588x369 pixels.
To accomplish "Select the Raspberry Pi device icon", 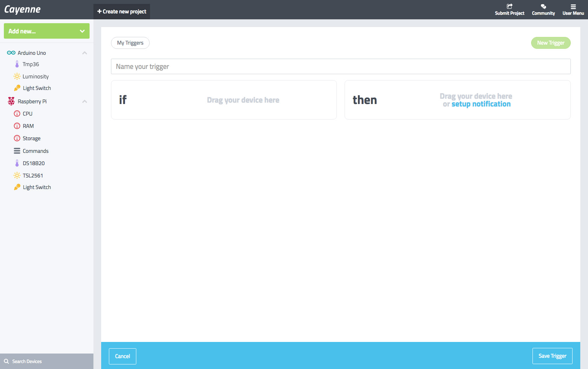I will click(11, 101).
